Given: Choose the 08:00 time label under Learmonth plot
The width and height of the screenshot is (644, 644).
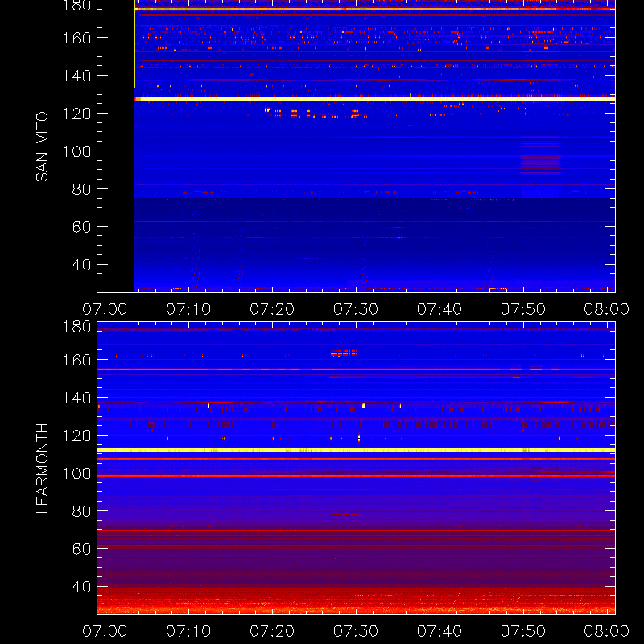Looking at the screenshot, I should tap(607, 631).
